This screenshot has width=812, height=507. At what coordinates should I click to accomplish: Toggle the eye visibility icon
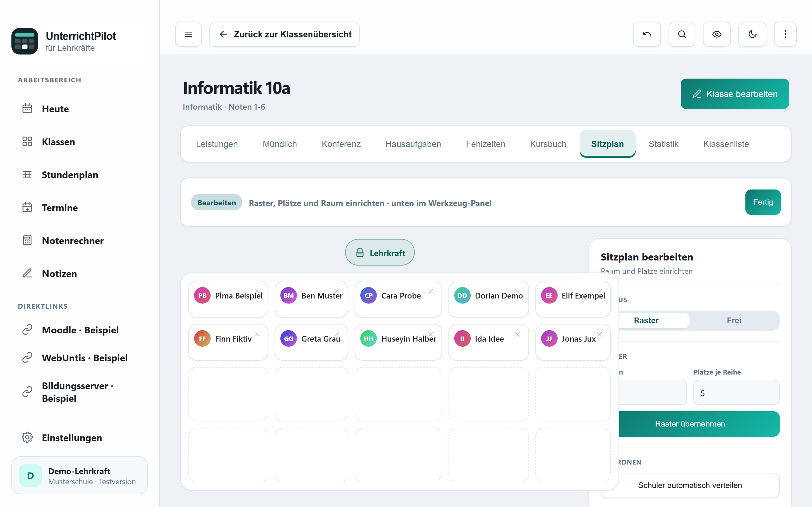[x=717, y=34]
